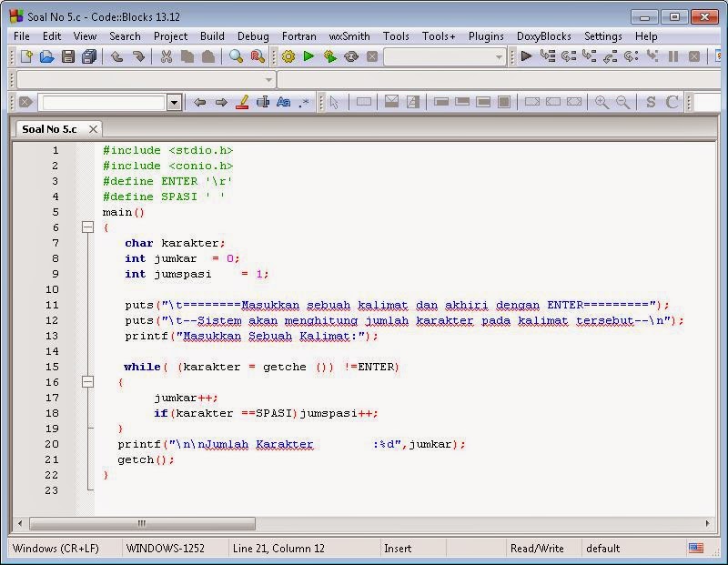Click the Rebuild icon

click(351, 56)
